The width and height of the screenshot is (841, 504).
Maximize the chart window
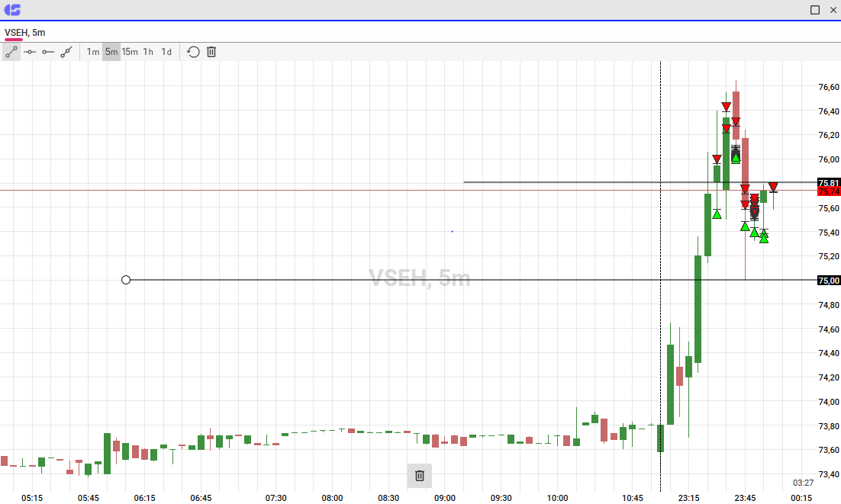(x=815, y=10)
